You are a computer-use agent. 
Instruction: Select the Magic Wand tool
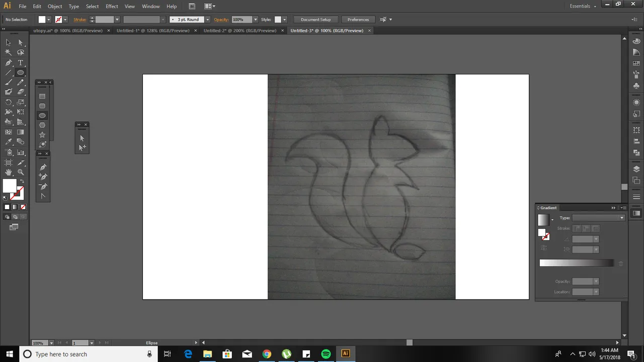point(9,53)
